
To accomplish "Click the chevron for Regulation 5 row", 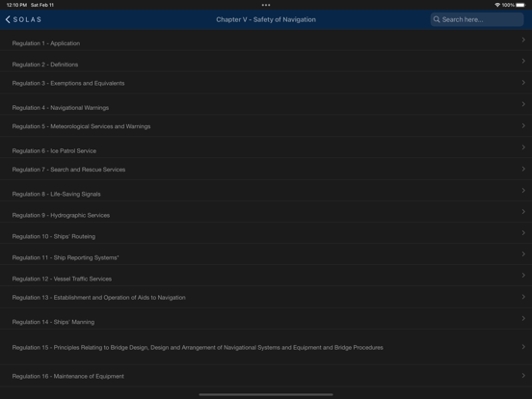I will point(523,125).
